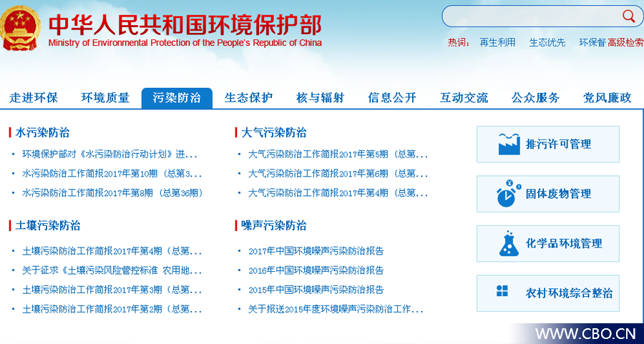Click the flask icon for 化学品环境管理

point(509,243)
